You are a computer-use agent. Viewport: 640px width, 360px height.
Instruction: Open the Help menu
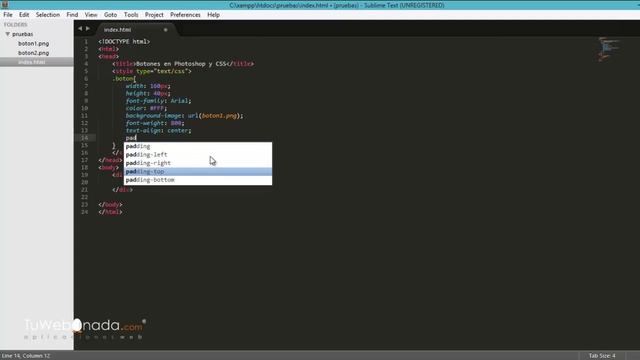point(213,15)
